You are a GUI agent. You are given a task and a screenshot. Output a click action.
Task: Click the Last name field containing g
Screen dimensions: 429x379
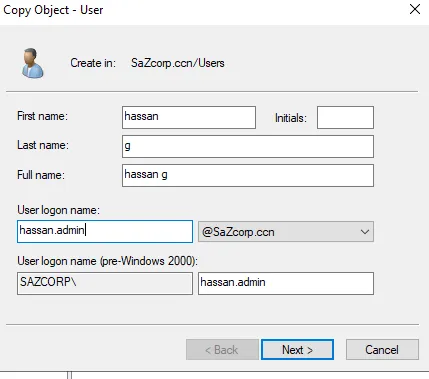(x=248, y=146)
